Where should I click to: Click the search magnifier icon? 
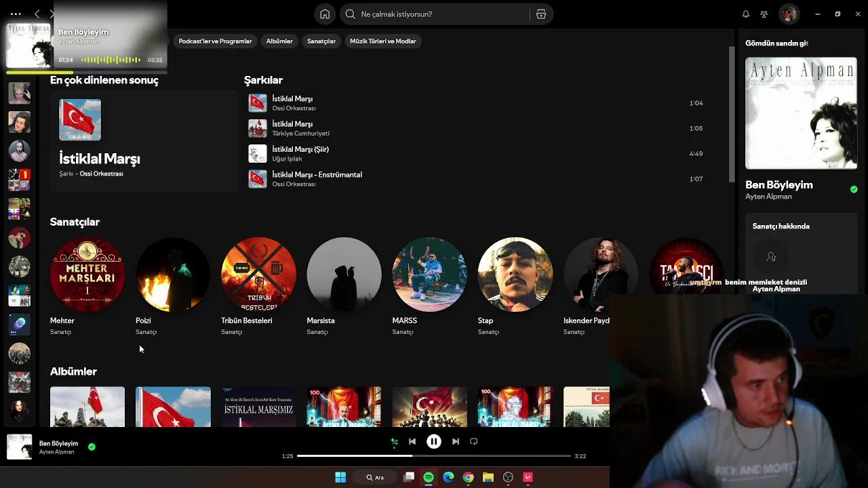[350, 14]
